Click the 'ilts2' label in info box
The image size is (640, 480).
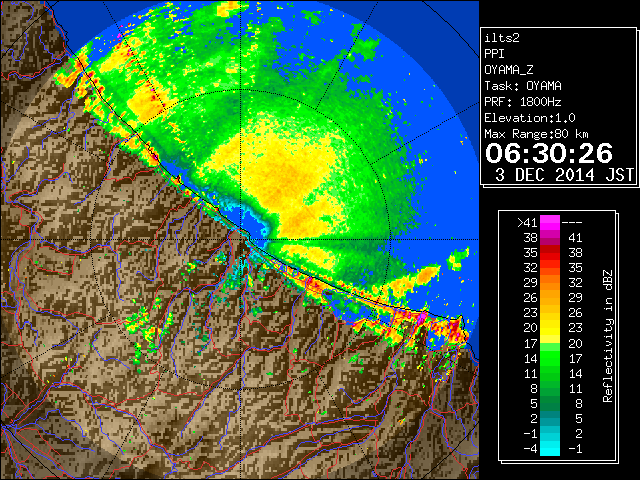[502, 38]
